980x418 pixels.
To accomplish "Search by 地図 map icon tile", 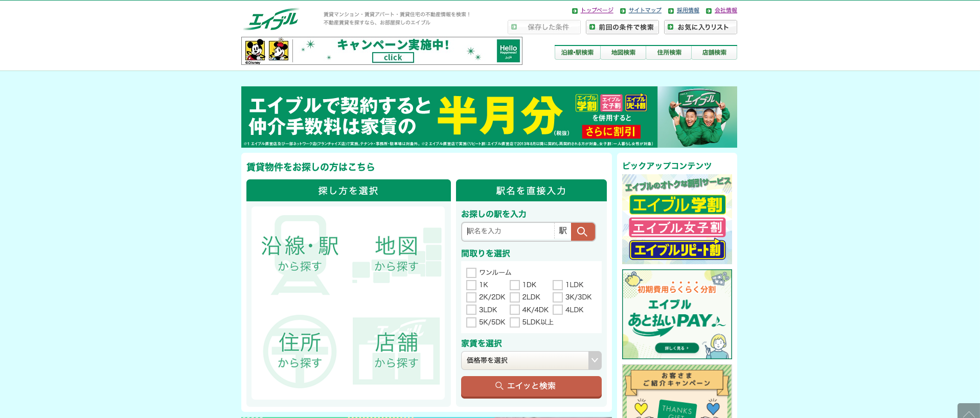I will click(397, 254).
